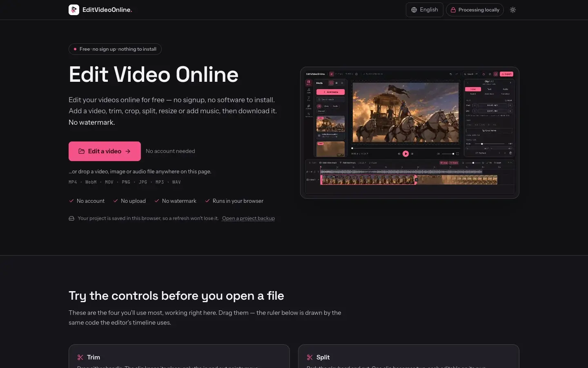Screen dimensions: 588x368
Task: Click the "Try the controls before you open a file" heading
Action: (x=176, y=296)
